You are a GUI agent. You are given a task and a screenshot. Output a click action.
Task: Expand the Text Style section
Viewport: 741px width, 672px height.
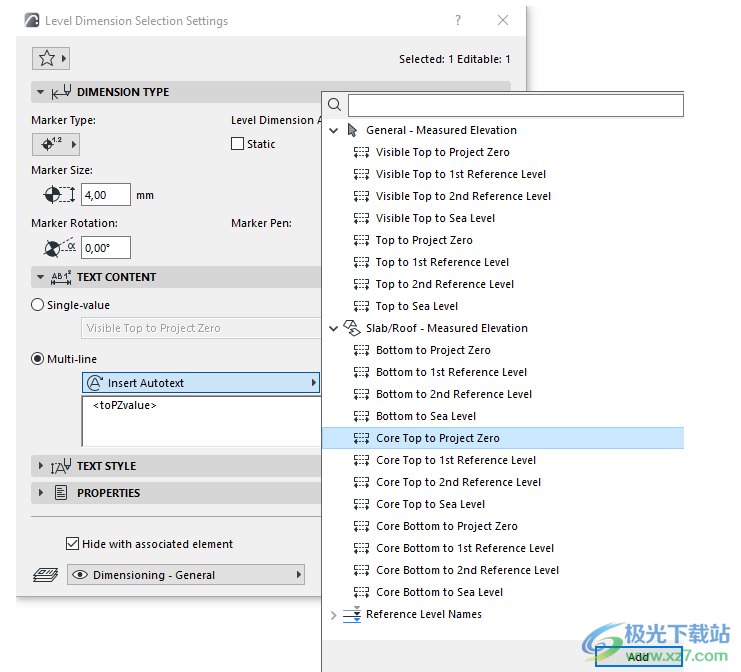pos(40,466)
